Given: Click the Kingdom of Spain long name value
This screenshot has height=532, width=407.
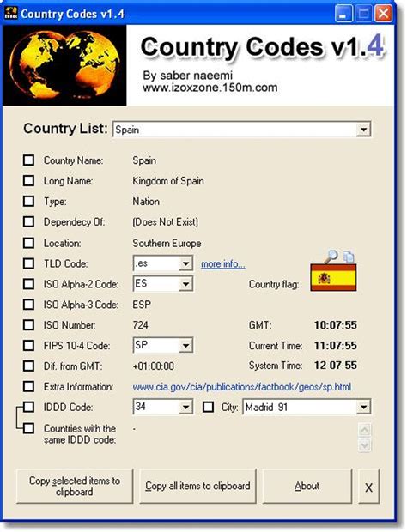Looking at the screenshot, I should (x=168, y=181).
